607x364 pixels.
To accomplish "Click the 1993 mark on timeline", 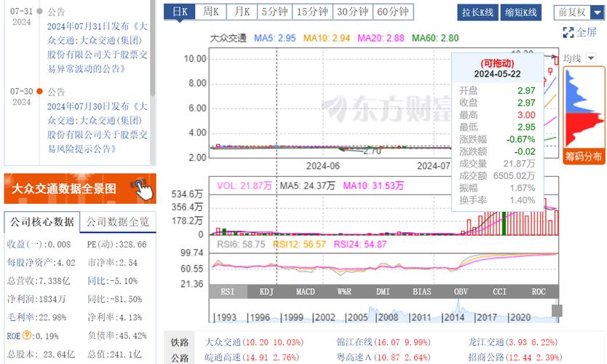I will pos(226,317).
